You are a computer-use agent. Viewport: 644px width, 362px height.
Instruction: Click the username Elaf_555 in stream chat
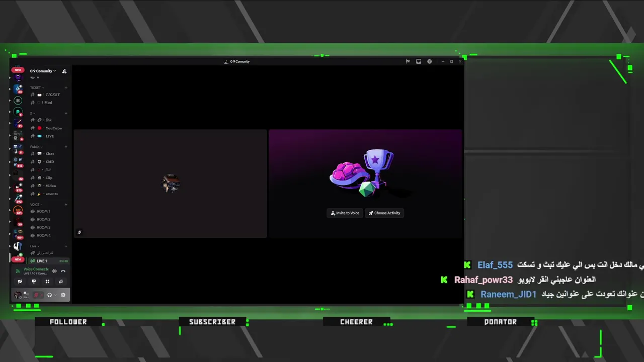[x=495, y=265]
